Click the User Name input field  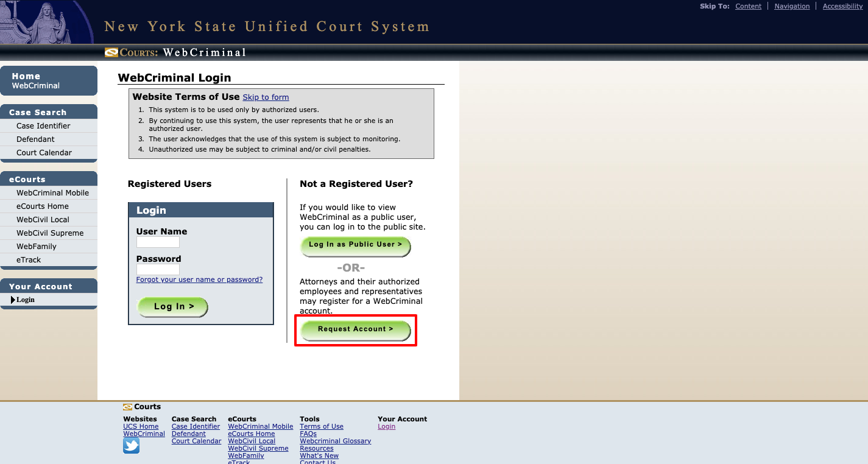pos(158,242)
